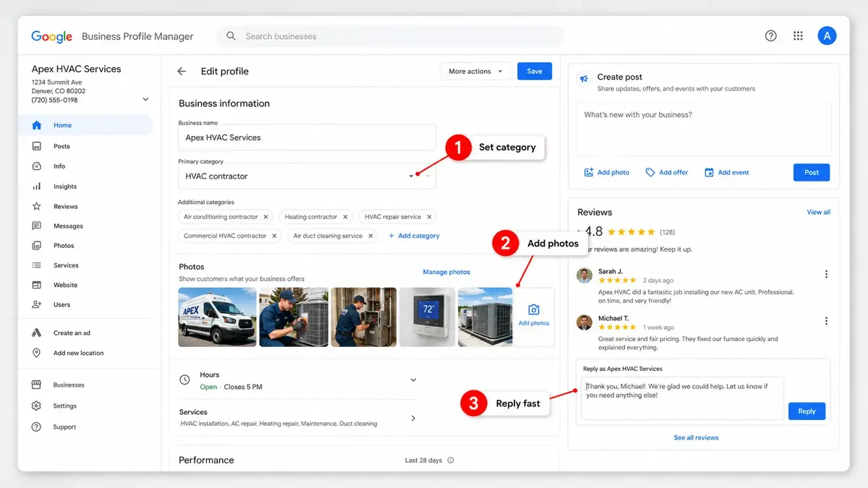Open the Apex van photo thumbnail
Viewport: 868px width, 488px height.
217,317
